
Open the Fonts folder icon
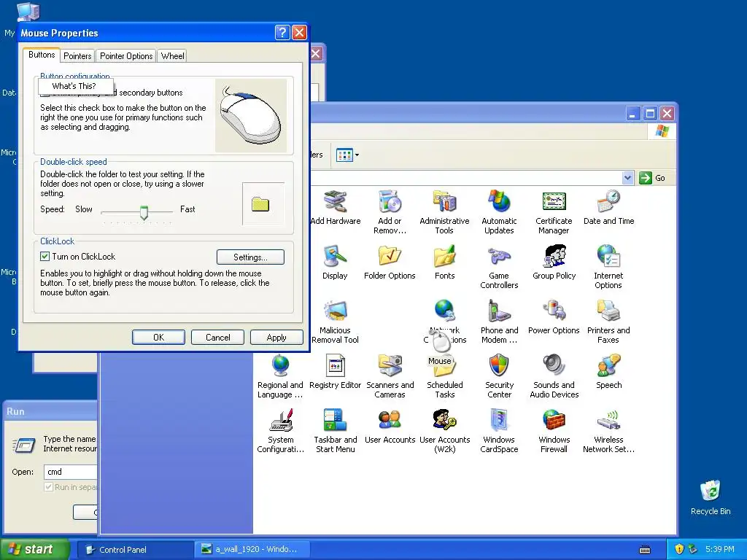pyautogui.click(x=444, y=262)
